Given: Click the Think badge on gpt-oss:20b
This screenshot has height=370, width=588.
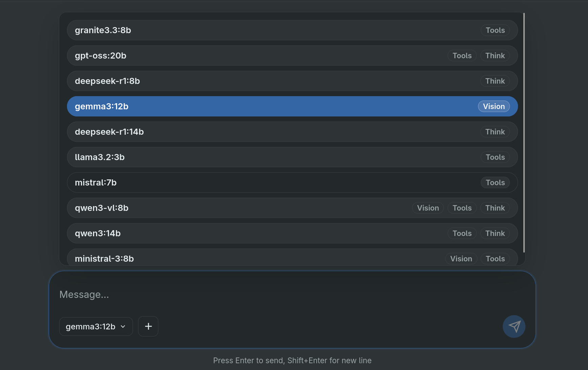Looking at the screenshot, I should 495,56.
